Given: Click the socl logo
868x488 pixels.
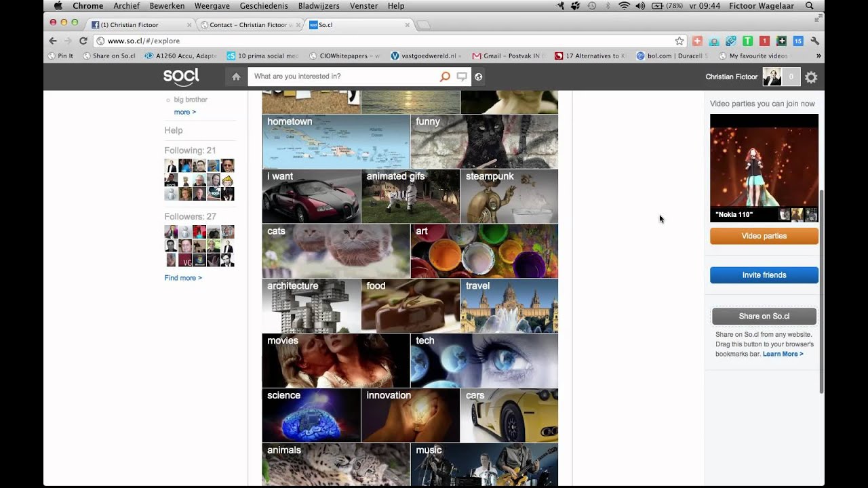Looking at the screenshot, I should click(x=181, y=77).
